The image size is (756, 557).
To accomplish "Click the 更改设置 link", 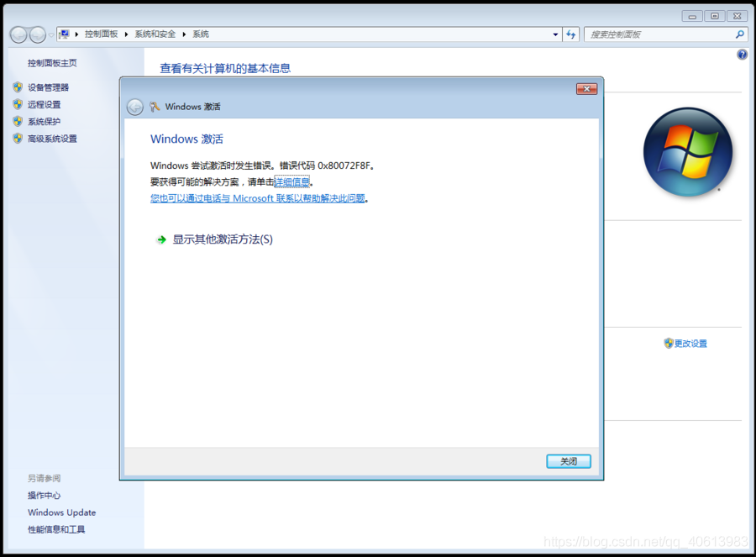I will pyautogui.click(x=690, y=343).
